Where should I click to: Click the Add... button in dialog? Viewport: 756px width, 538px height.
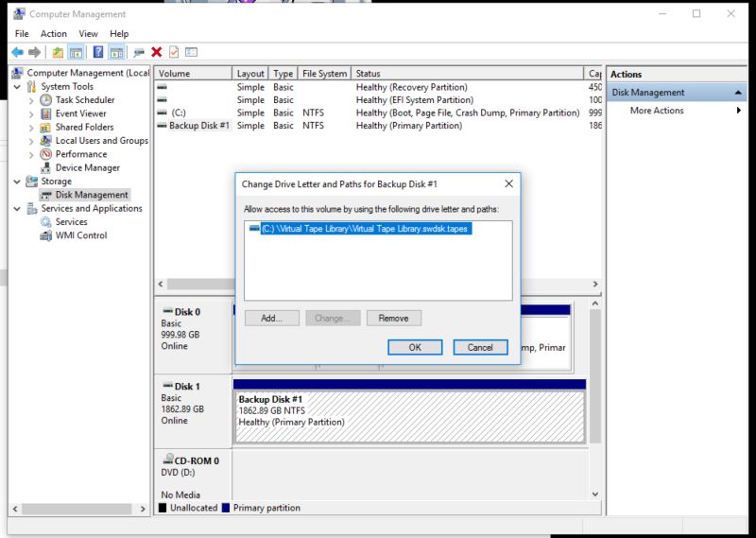(x=272, y=318)
